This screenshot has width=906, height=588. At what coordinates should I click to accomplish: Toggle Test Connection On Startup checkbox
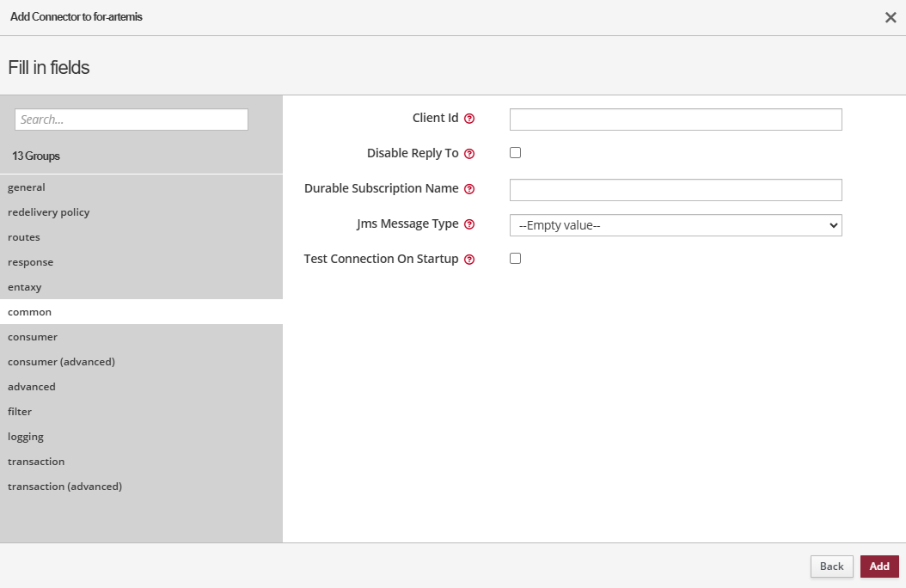[516, 259]
